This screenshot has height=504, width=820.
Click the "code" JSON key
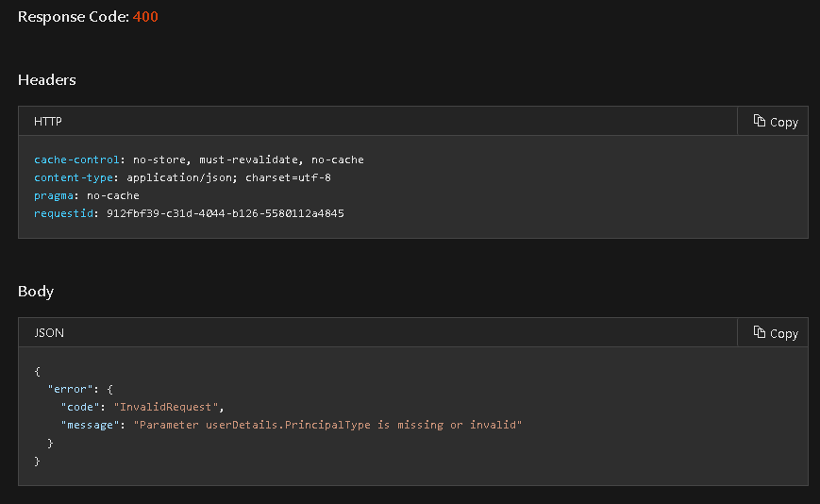pyautogui.click(x=80, y=407)
